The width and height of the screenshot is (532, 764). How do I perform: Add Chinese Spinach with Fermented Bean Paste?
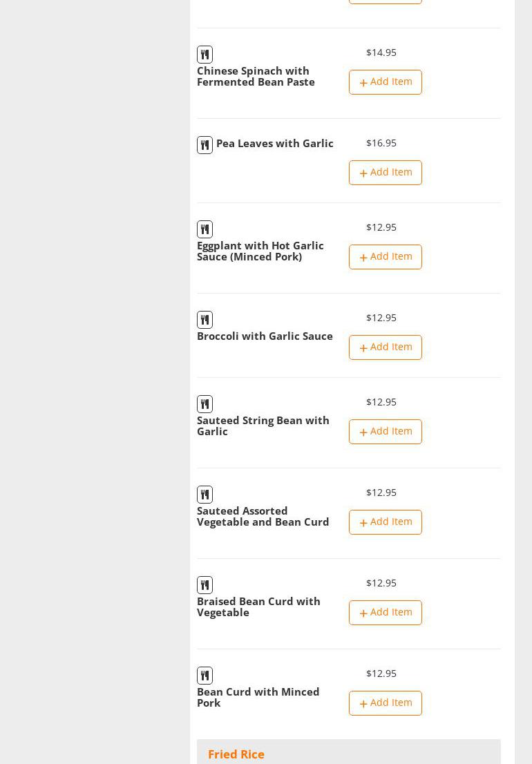point(385,82)
